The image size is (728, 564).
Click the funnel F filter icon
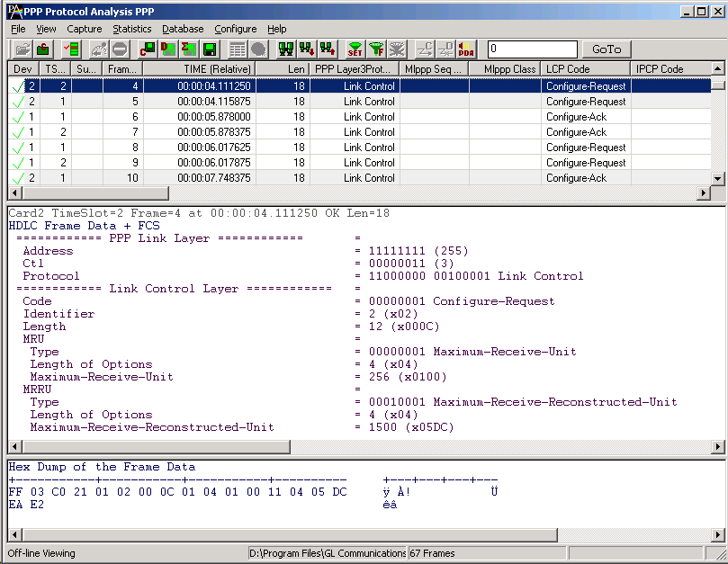376,49
